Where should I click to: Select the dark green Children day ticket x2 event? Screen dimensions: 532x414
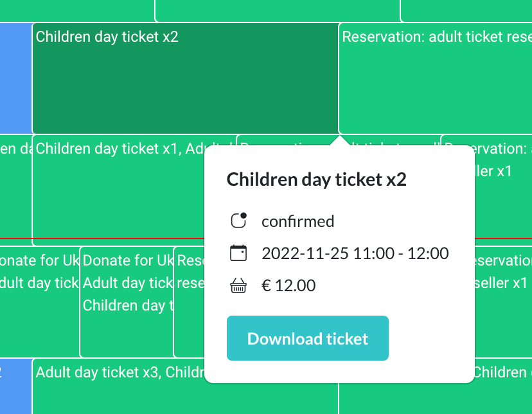185,78
